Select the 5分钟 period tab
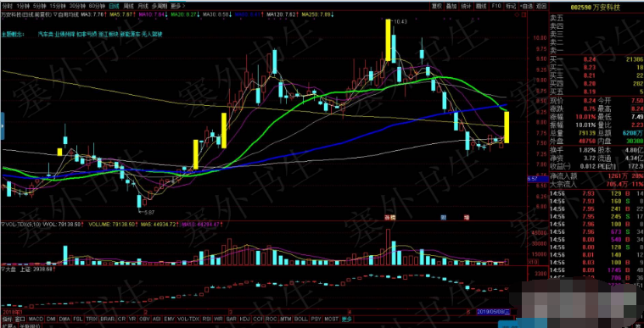Screen dimensions: 644x328 (40, 6)
